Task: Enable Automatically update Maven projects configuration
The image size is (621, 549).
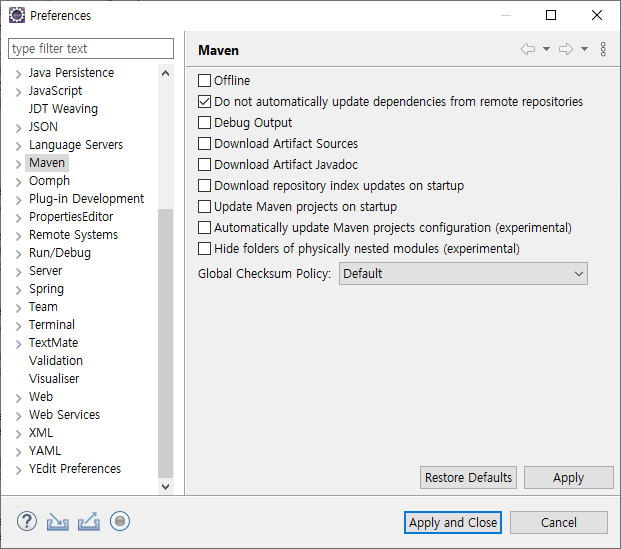Action: pyautogui.click(x=204, y=227)
